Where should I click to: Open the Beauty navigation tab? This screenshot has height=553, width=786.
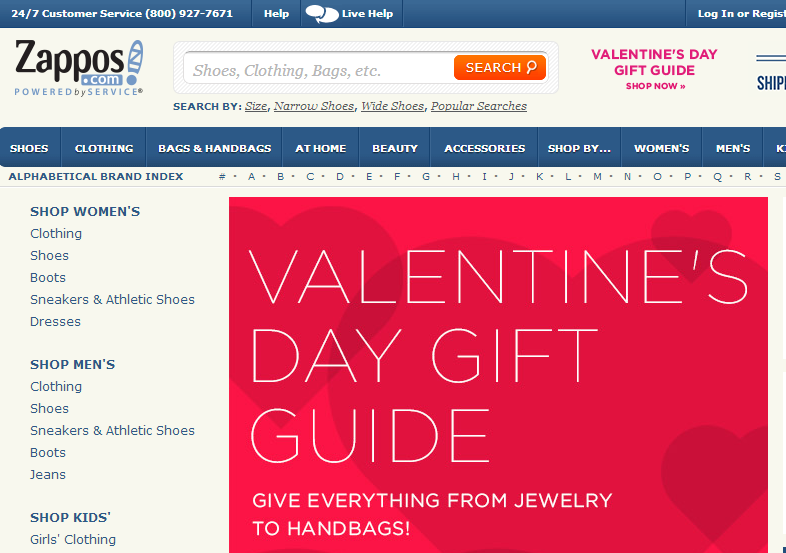[395, 148]
